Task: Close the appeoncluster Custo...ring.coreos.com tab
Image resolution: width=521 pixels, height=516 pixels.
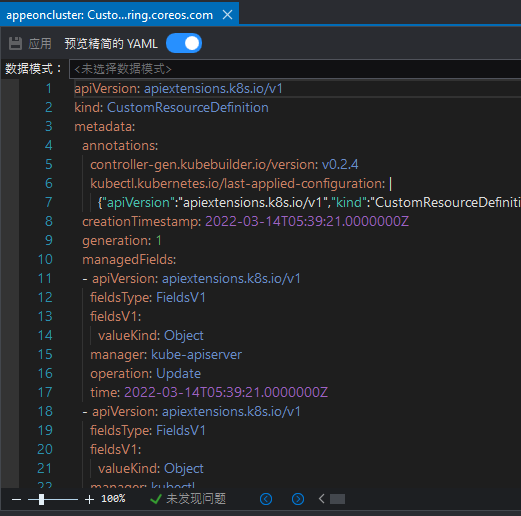Action: [x=227, y=15]
